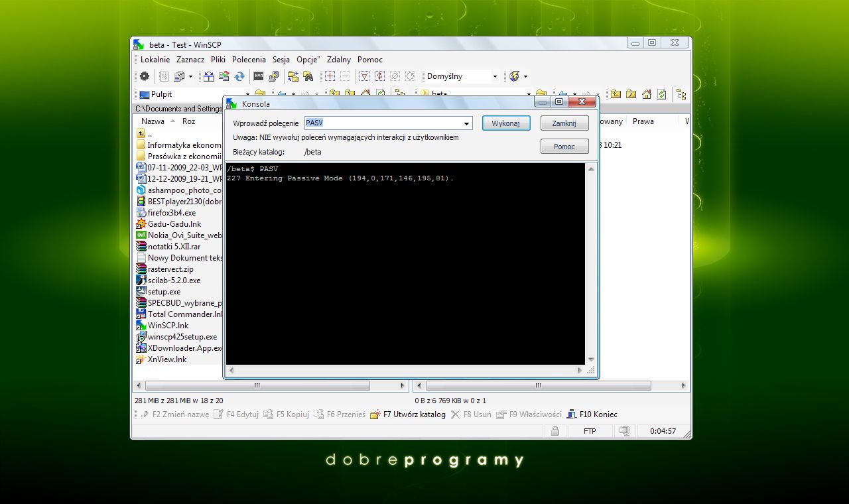
Task: Click the FTP protocol status indicator
Action: click(x=589, y=431)
